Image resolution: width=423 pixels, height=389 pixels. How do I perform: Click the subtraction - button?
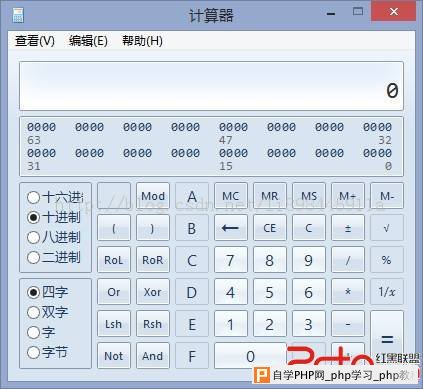[x=348, y=324]
